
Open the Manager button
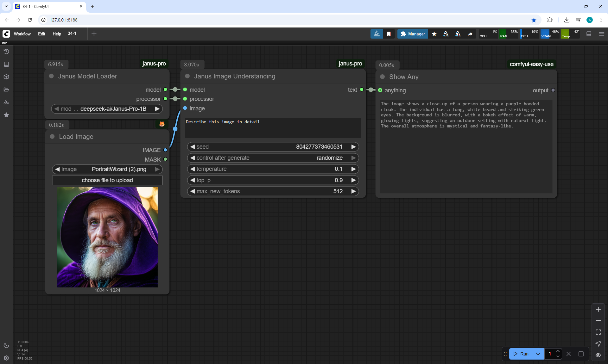pos(413,34)
